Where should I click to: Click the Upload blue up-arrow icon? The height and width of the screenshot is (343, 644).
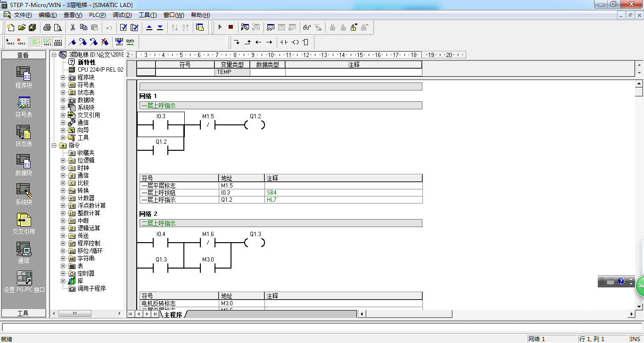pos(149,27)
